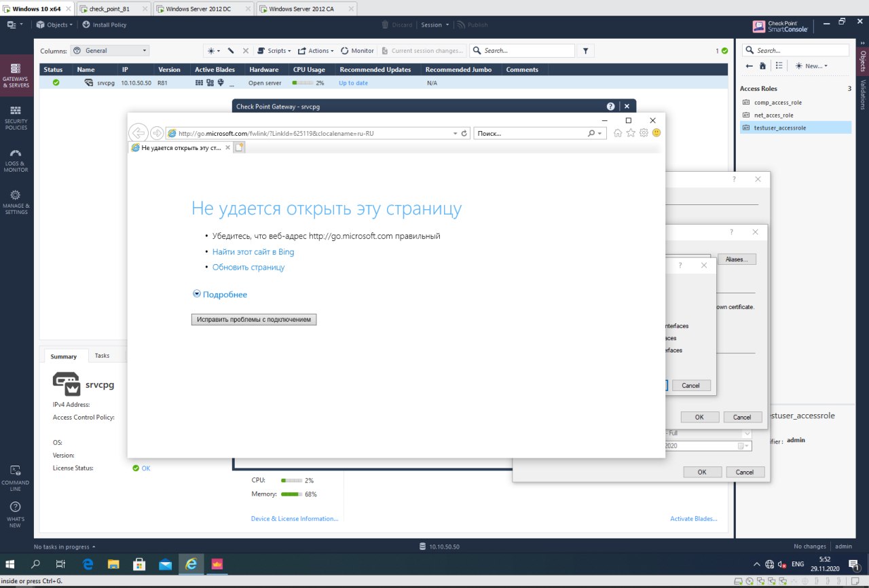Expand the Подробнее details section

(x=220, y=295)
